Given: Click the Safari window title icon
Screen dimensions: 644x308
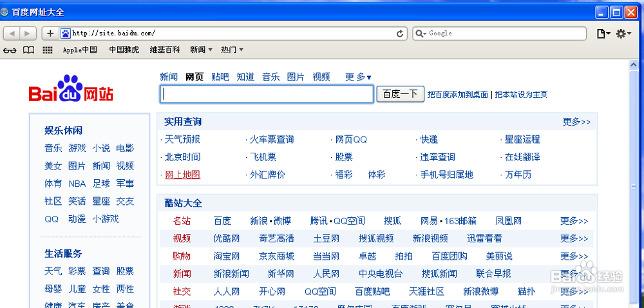Looking at the screenshot, I should [x=5, y=12].
